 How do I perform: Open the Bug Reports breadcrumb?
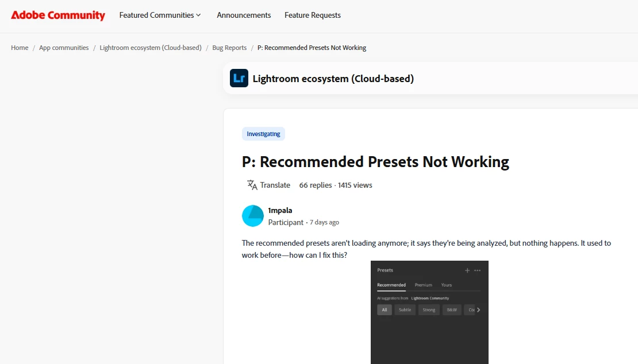(229, 48)
